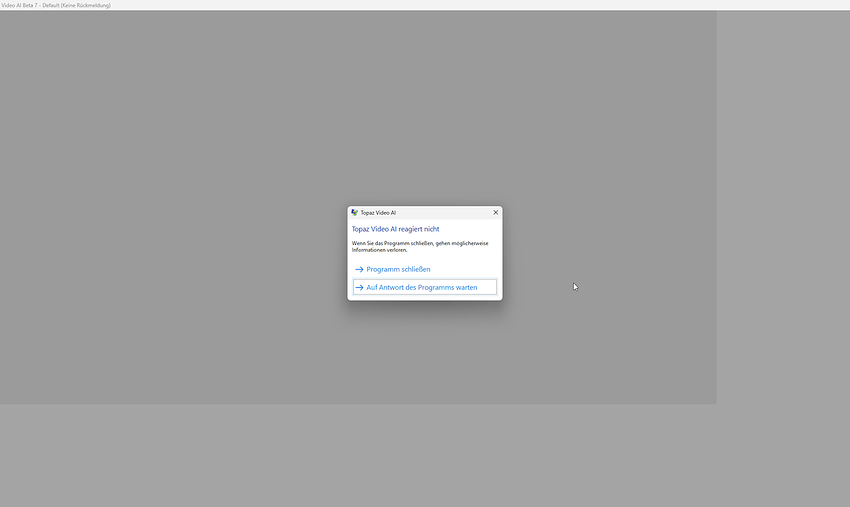850x507 pixels.
Task: Click arrow icon beside Programm schließen
Action: [x=359, y=270]
